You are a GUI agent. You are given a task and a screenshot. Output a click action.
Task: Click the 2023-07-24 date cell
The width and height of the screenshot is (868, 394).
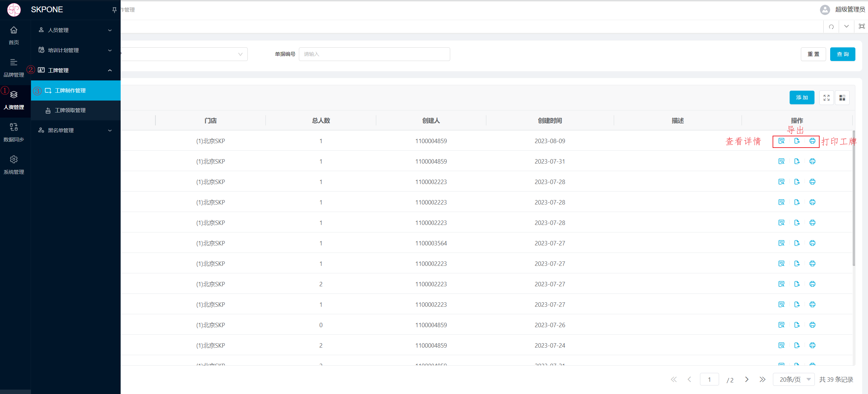(x=550, y=345)
